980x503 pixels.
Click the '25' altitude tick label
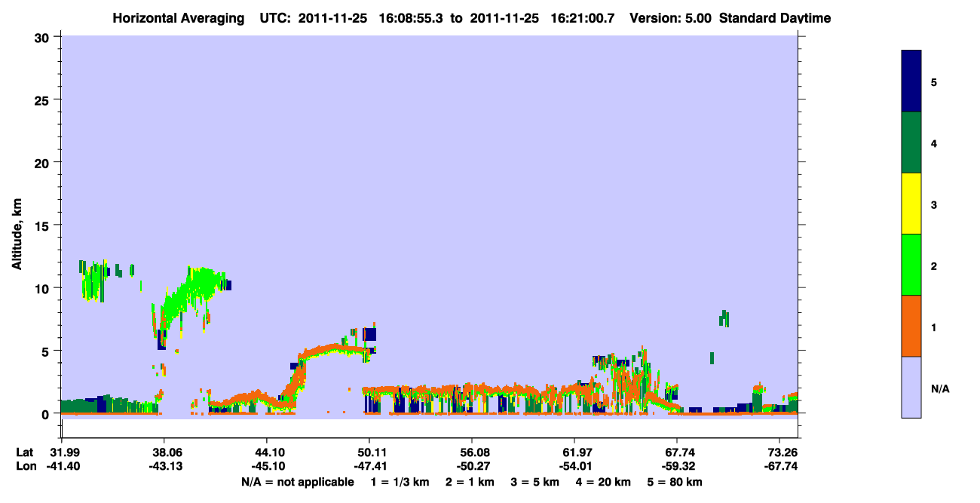44,100
